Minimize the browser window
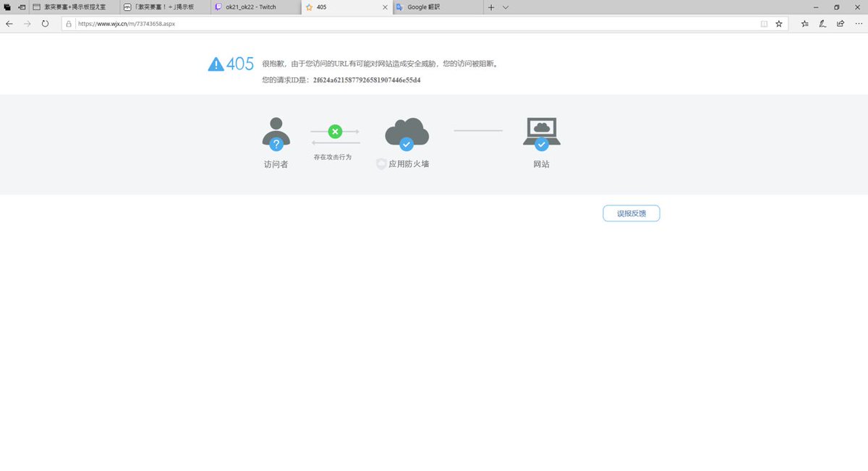Image resolution: width=868 pixels, height=471 pixels. (816, 7)
